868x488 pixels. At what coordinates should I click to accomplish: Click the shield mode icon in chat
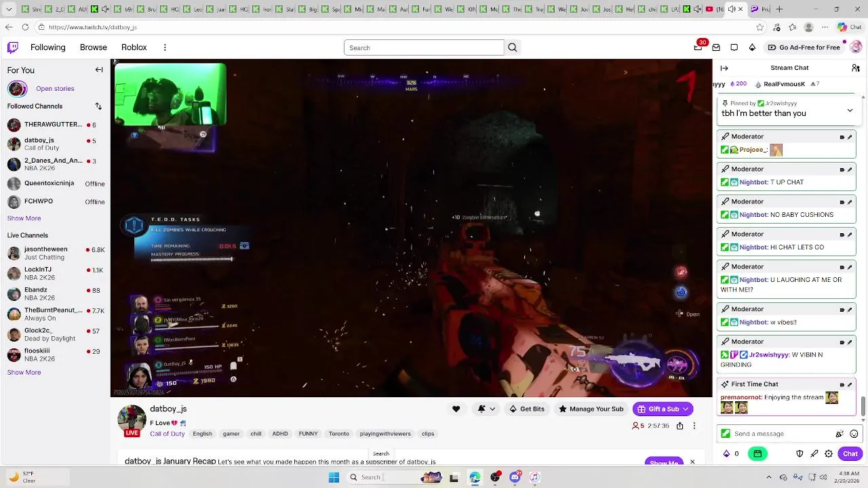800,453
